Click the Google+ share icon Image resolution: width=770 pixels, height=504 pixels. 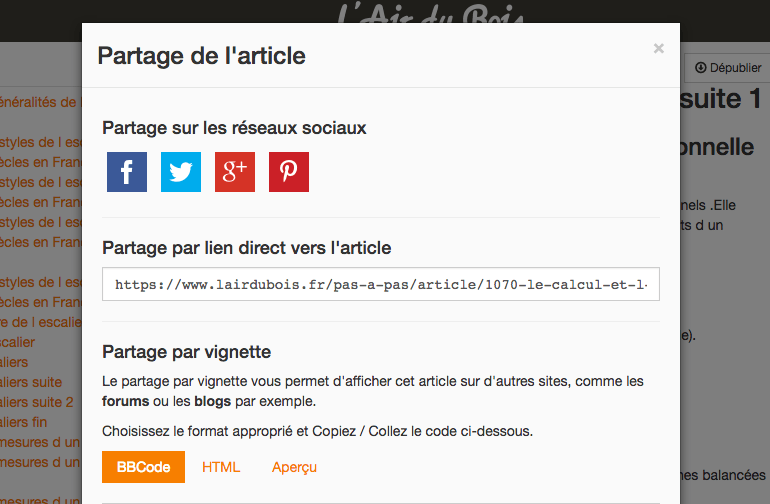tap(235, 172)
